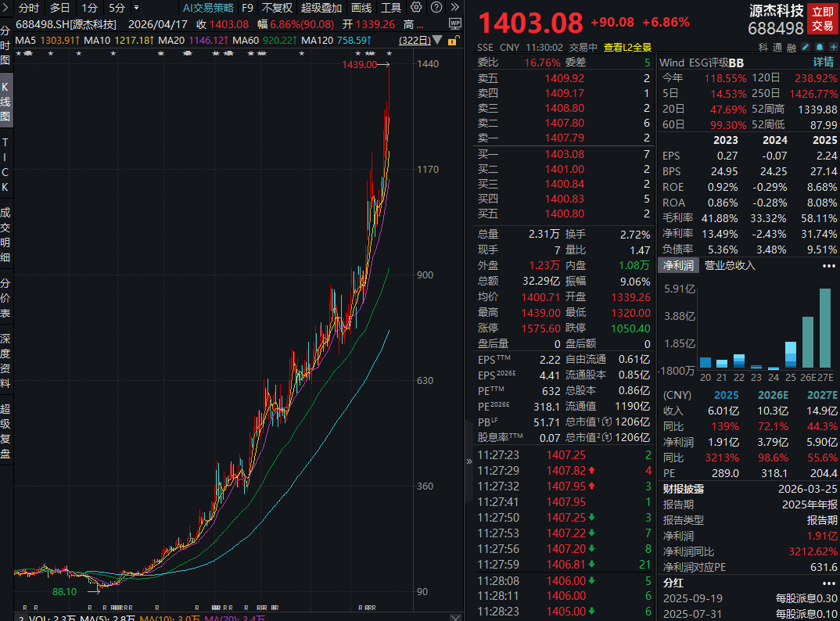Add 源杰科技 to watchlist via plus icon
The height and width of the screenshot is (621, 840).
(x=834, y=48)
